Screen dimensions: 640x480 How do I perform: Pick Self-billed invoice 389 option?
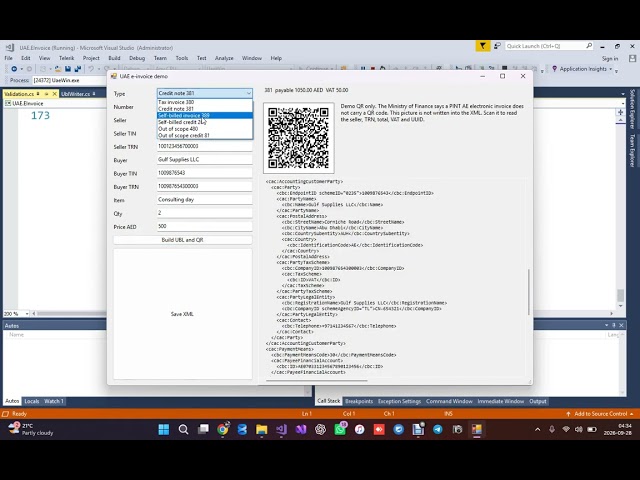pos(205,116)
